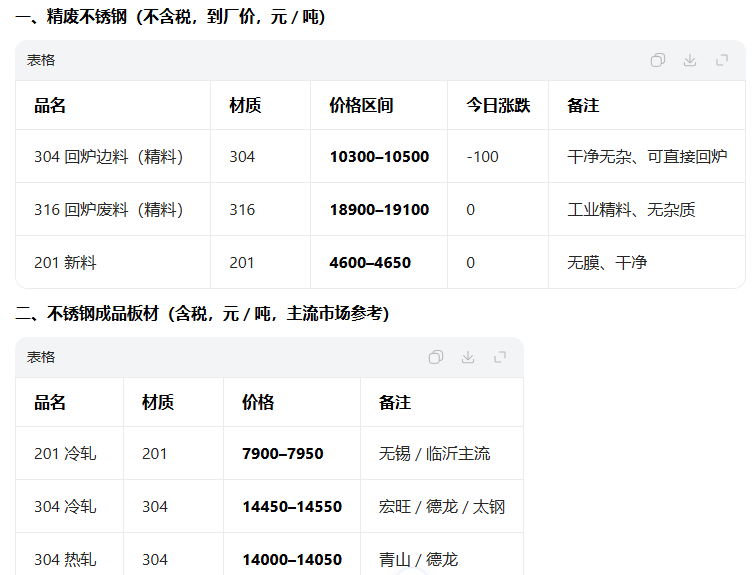Select the 14450–14550 price cell
This screenshot has height=575, width=755.
coord(292,507)
